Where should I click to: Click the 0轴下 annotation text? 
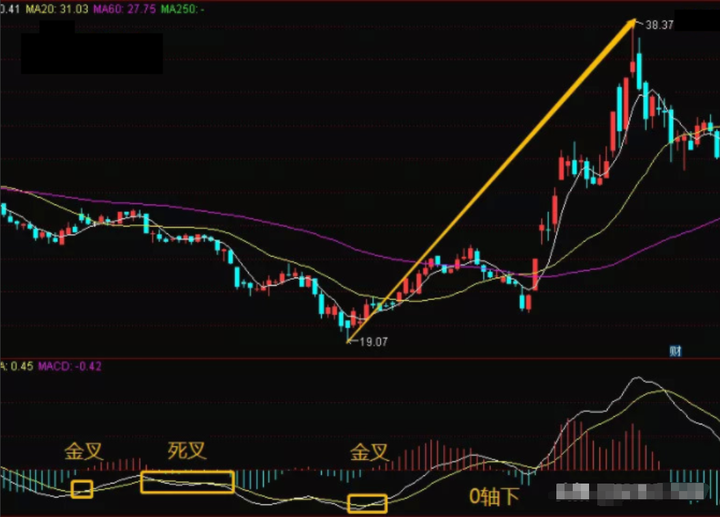coord(495,495)
